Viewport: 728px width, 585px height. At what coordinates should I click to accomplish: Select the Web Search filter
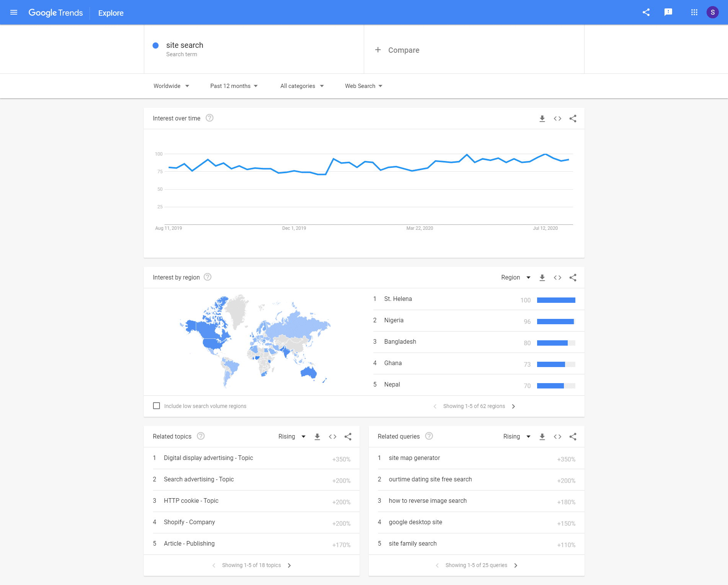point(363,86)
